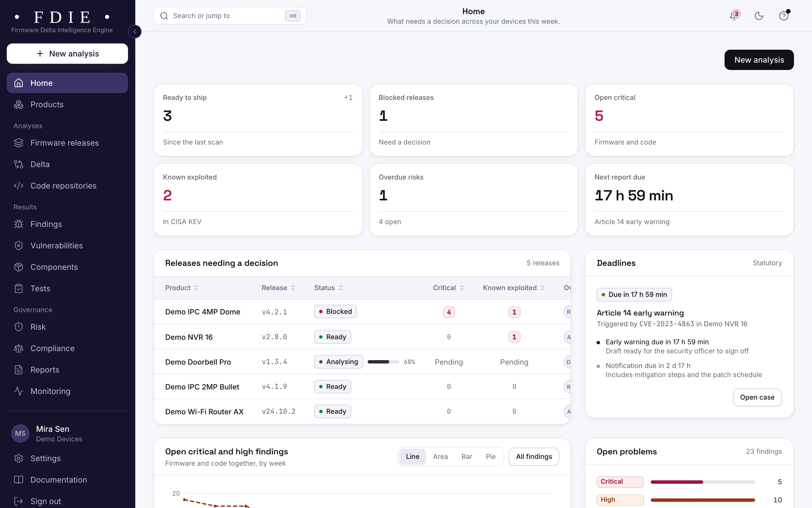Open the help question-mark icon

pos(784,16)
